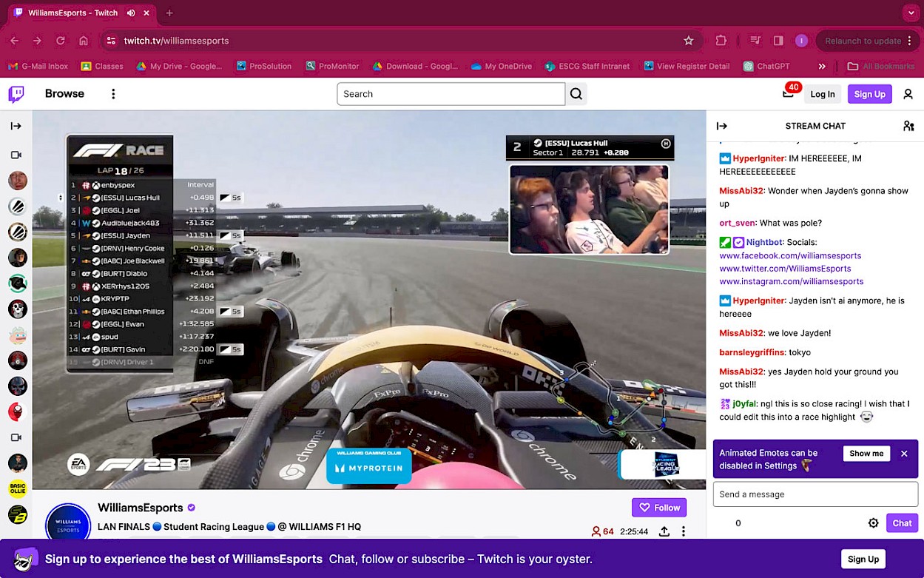Open the BASIC OLLIE channel avatar

pos(18,488)
